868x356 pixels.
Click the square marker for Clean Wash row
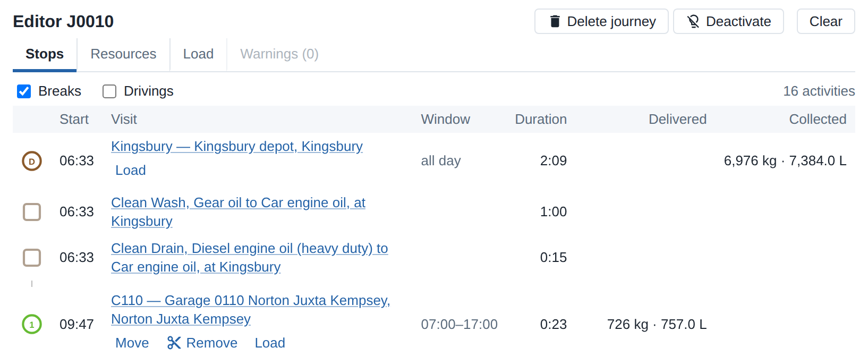coord(32,212)
